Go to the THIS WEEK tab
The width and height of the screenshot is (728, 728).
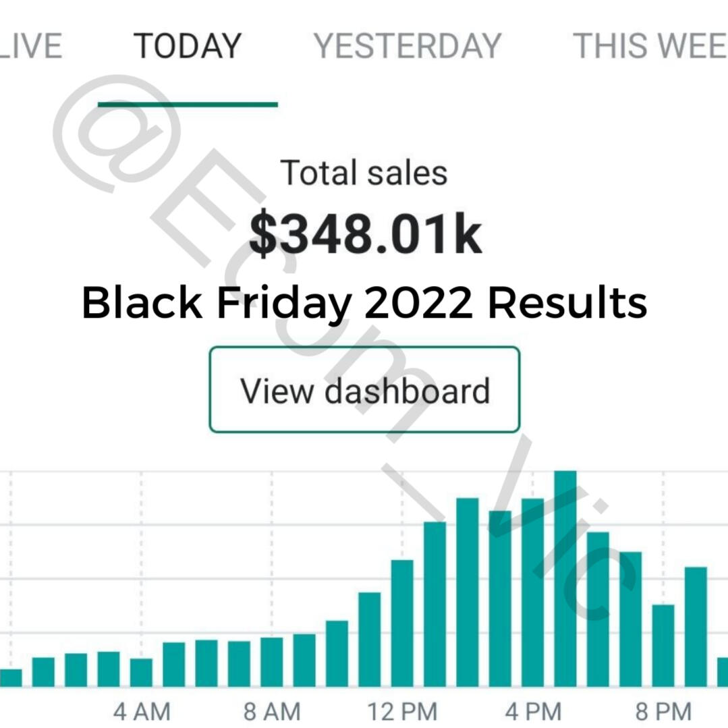[x=649, y=46]
